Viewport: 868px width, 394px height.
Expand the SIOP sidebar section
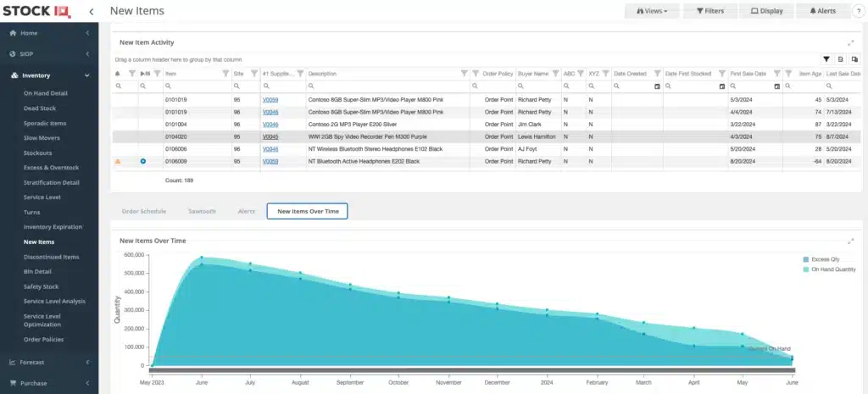pos(87,54)
